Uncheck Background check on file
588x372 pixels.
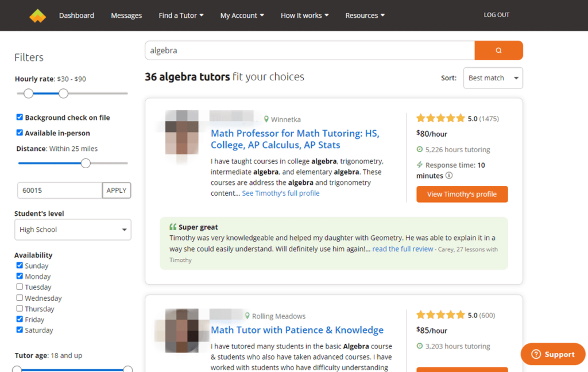pos(20,117)
